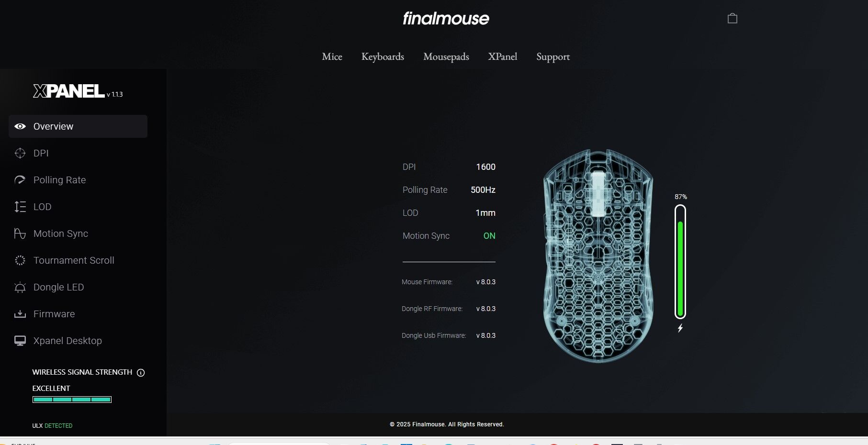Click the 1mm LOD value

point(485,213)
